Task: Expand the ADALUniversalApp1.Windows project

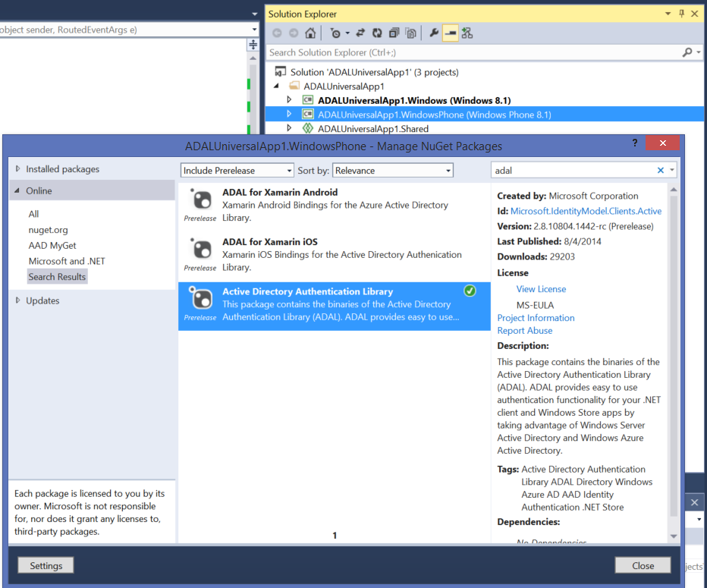Action: tap(290, 99)
